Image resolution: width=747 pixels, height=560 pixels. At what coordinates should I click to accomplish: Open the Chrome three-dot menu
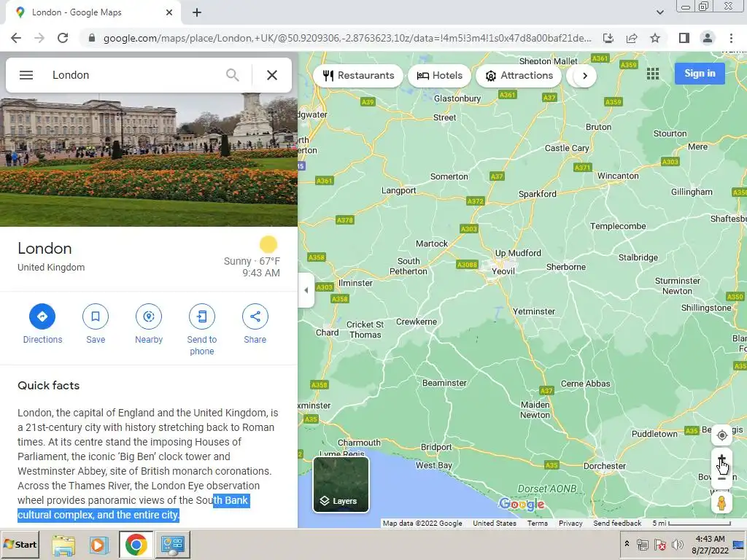[731, 38]
